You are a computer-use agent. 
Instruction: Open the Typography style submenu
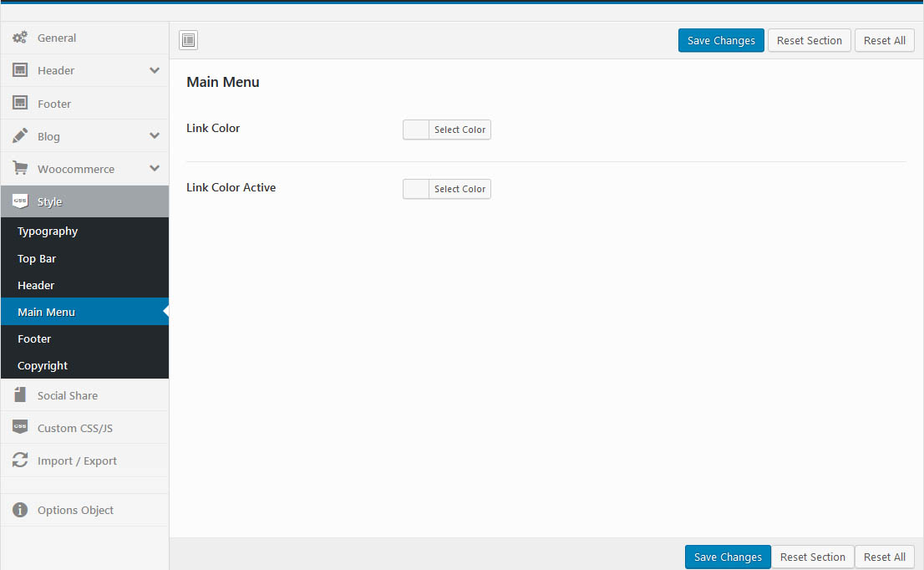point(48,232)
